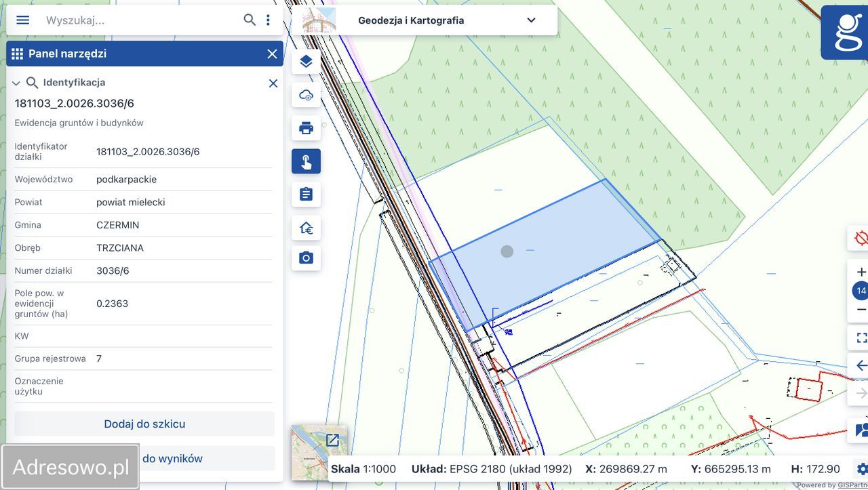Click Dodaj do szkicu button
868x490 pixels.
click(x=144, y=424)
